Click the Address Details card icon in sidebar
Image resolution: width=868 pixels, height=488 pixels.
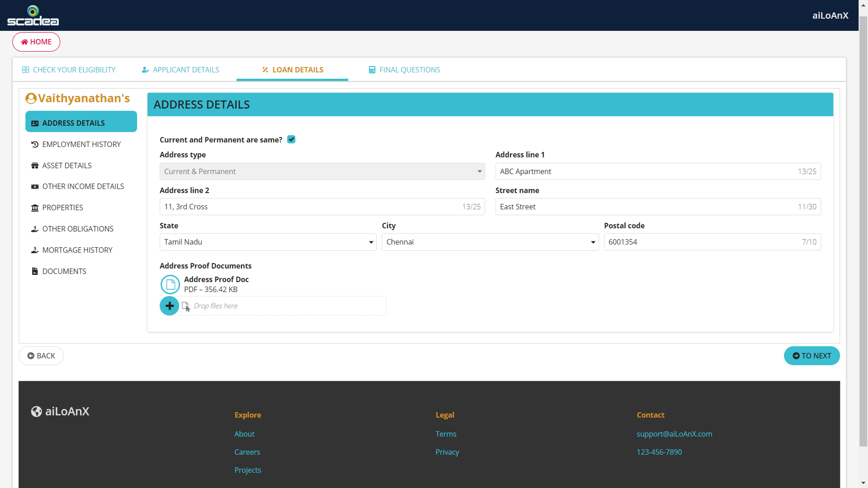[x=35, y=123]
